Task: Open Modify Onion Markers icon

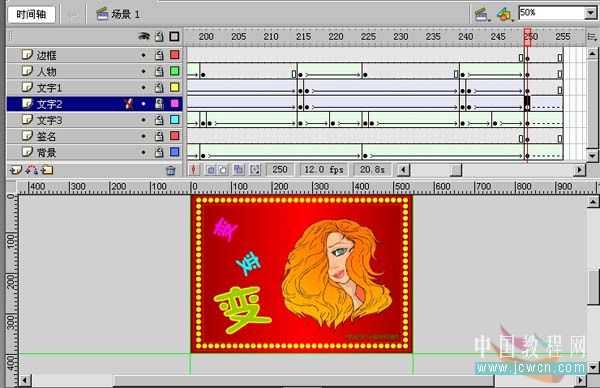Action: click(254, 170)
